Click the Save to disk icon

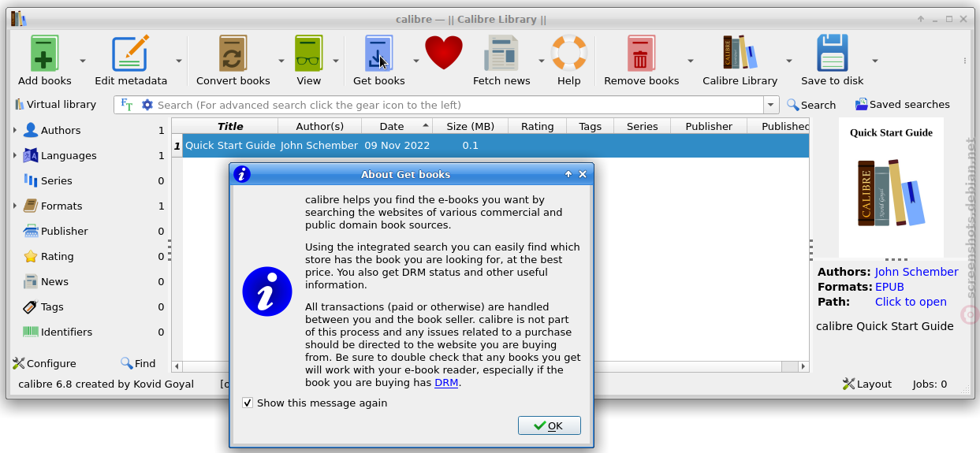(832, 54)
